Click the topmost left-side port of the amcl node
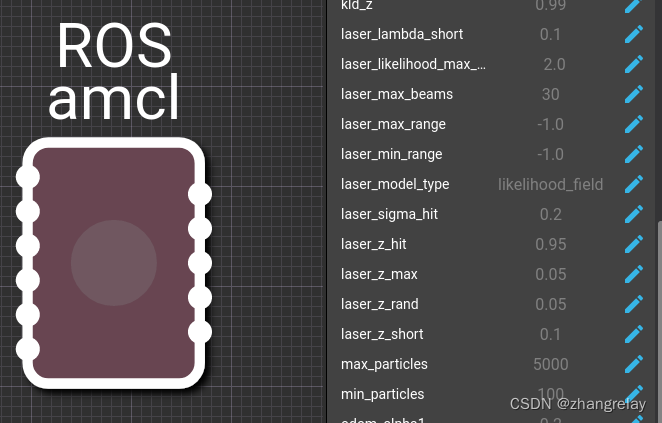The width and height of the screenshot is (662, 423). (x=28, y=177)
